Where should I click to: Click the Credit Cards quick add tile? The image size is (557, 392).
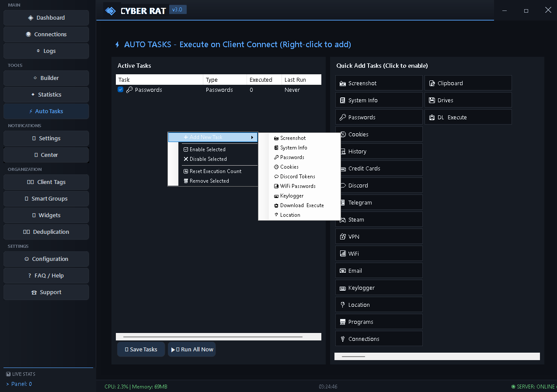pos(379,169)
